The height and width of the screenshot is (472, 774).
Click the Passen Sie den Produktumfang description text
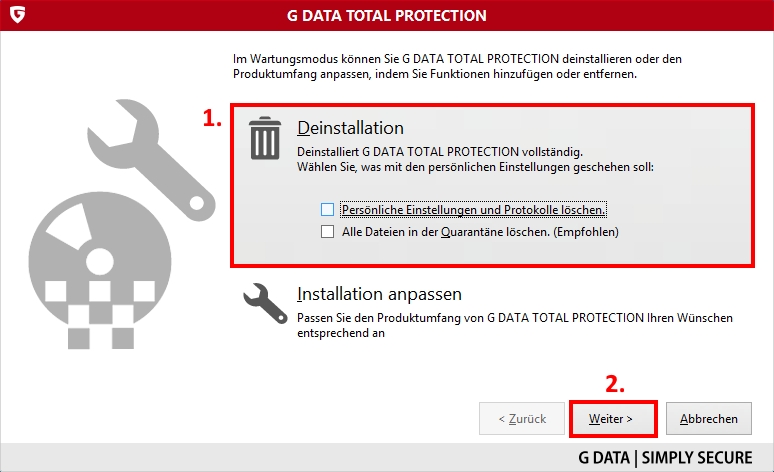(x=515, y=325)
